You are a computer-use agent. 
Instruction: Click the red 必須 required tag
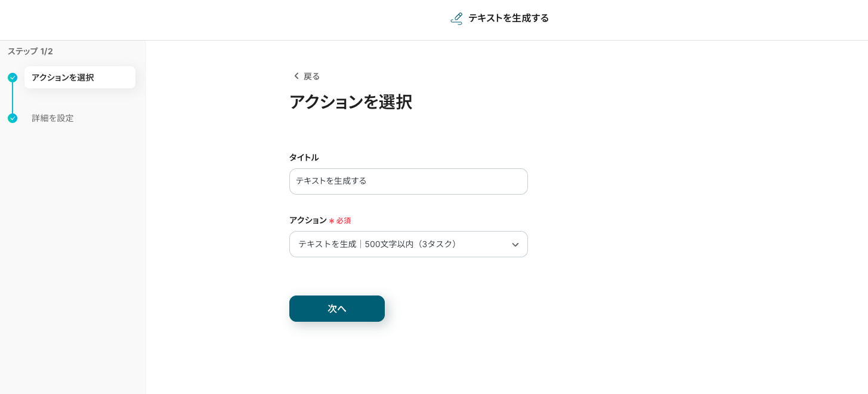coord(344,221)
